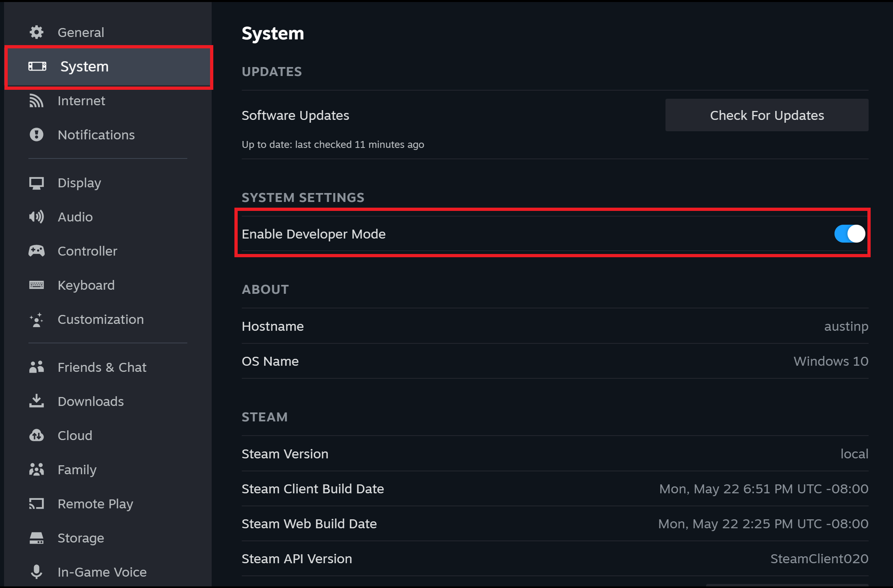Click the Friends & Chat icon
This screenshot has height=588, width=893.
click(36, 367)
